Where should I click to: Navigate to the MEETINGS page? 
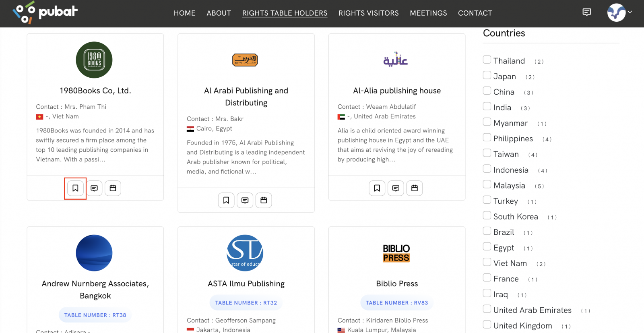click(428, 13)
